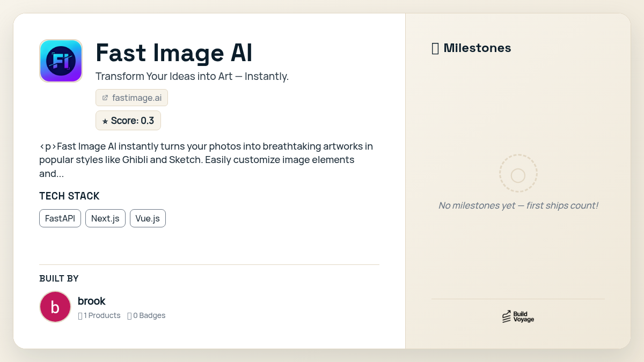Click the Score: 0.3 badge
Screen dimensions: 644x362
tap(128, 120)
